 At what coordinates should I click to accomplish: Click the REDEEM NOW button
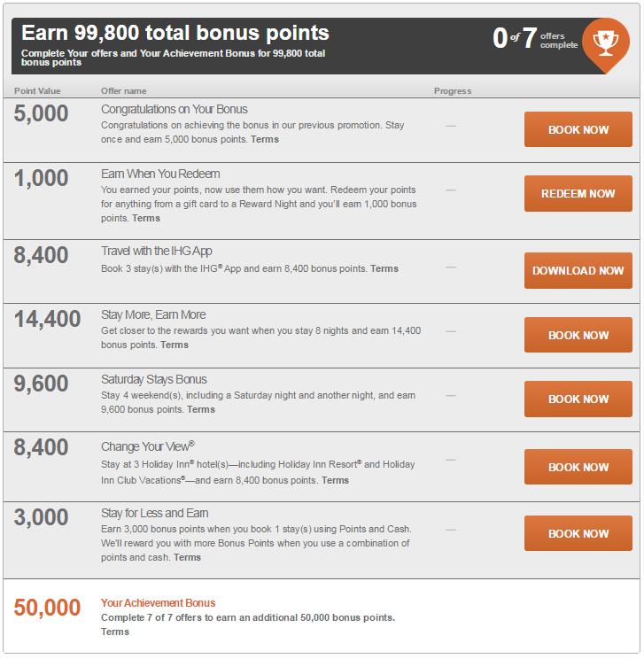pyautogui.click(x=578, y=193)
